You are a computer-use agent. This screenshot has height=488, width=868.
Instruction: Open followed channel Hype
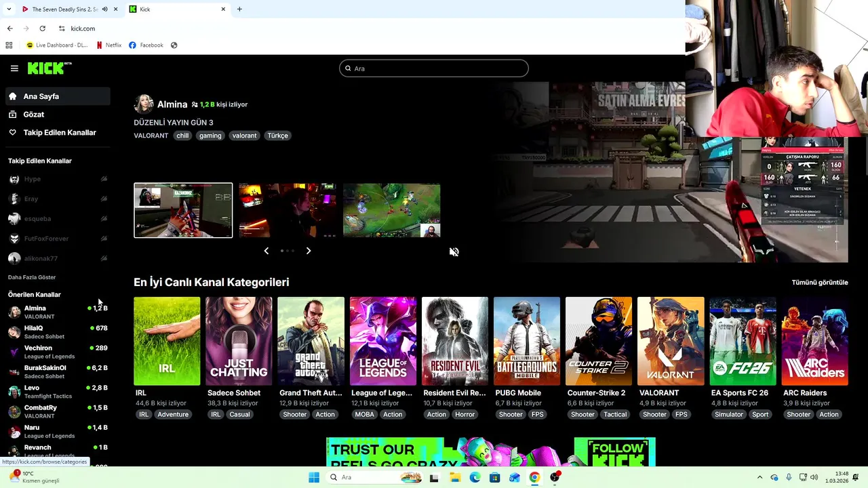58,179
